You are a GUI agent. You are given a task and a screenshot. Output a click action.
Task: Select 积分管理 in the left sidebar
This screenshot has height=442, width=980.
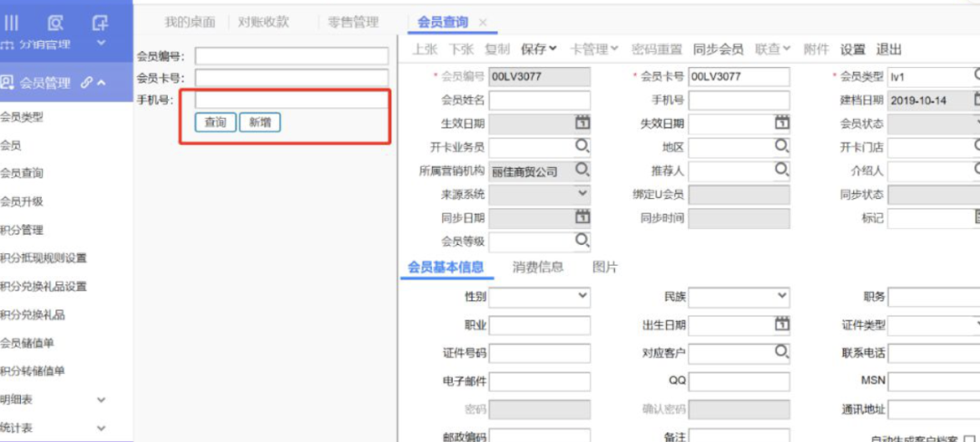tap(22, 231)
